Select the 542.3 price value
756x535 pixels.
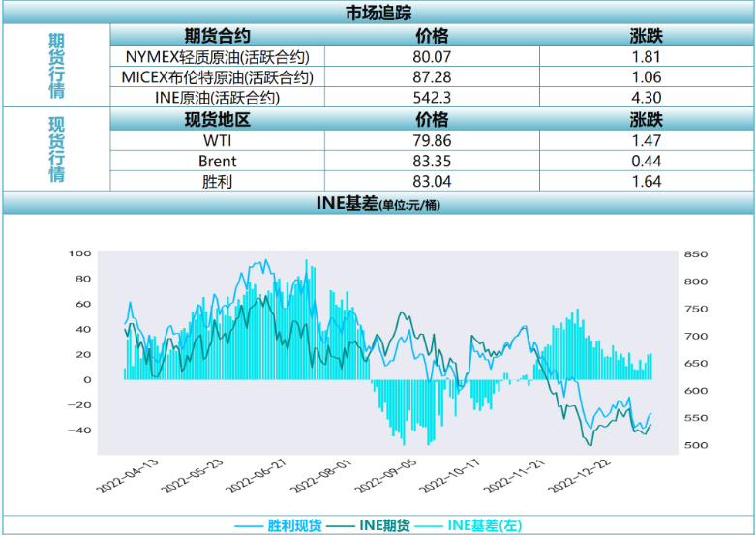coord(432,98)
